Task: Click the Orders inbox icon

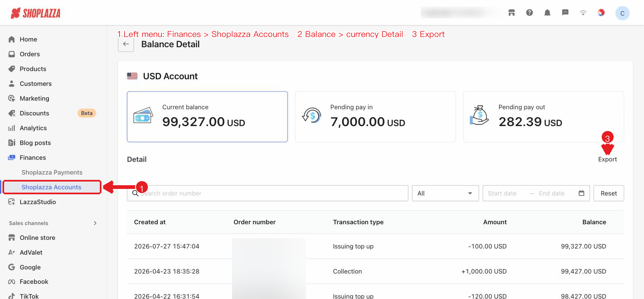Action: (x=11, y=54)
